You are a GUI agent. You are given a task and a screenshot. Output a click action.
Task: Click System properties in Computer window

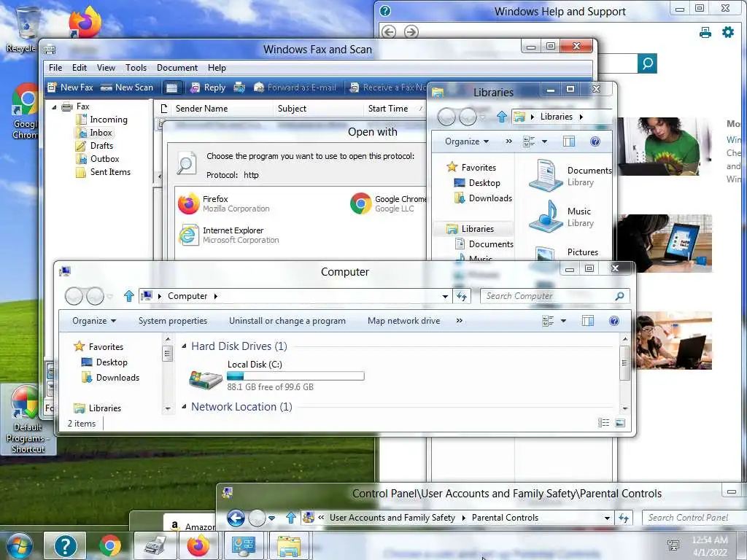pyautogui.click(x=172, y=321)
